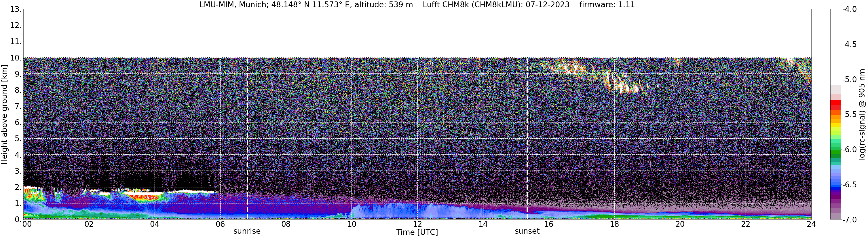The width and height of the screenshot is (868, 238).
Task: Click the 'Height above ground [km]' axis label
Action: coord(4,114)
